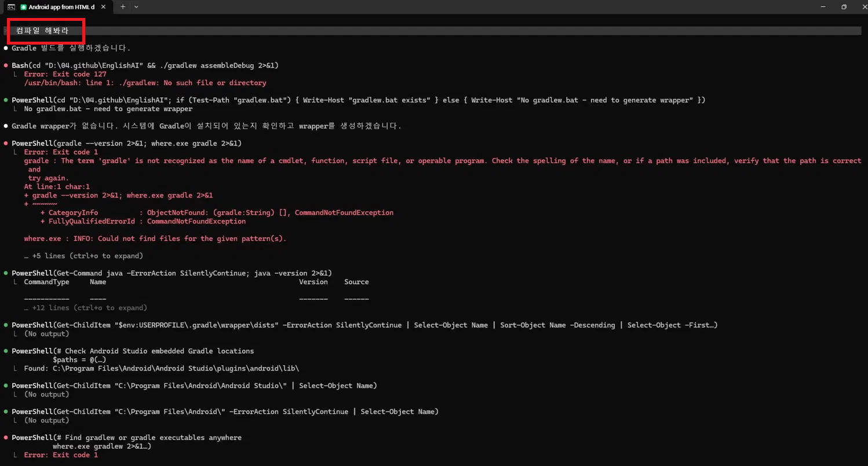The width and height of the screenshot is (868, 466).
Task: Click "where.exe : INFO: Could not find files" line
Action: pos(155,238)
